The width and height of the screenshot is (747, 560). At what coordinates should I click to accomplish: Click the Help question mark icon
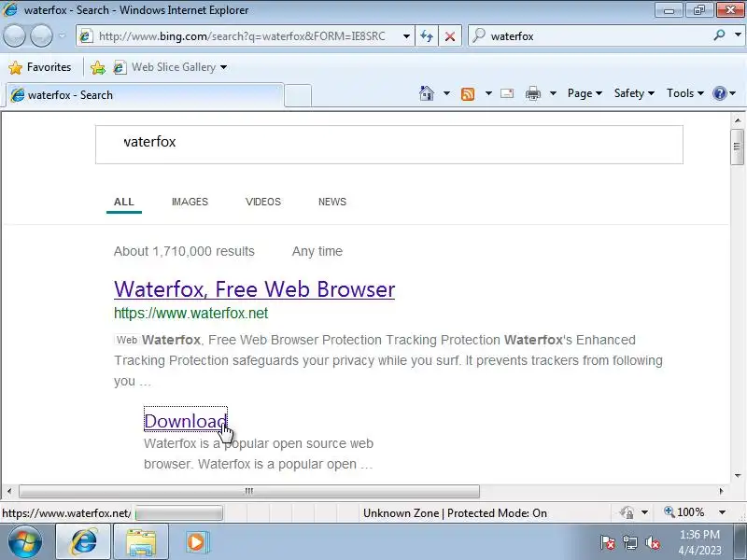(719, 93)
